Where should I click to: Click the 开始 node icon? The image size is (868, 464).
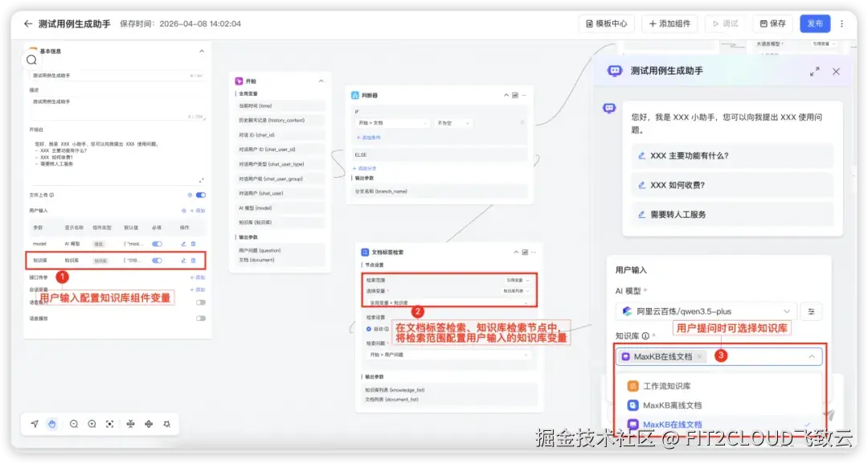click(x=240, y=81)
